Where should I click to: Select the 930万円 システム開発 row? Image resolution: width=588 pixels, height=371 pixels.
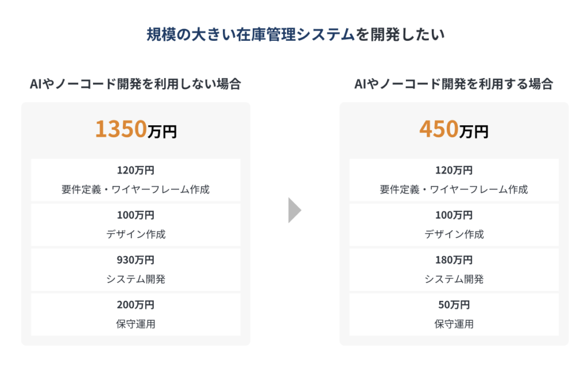coord(136,269)
